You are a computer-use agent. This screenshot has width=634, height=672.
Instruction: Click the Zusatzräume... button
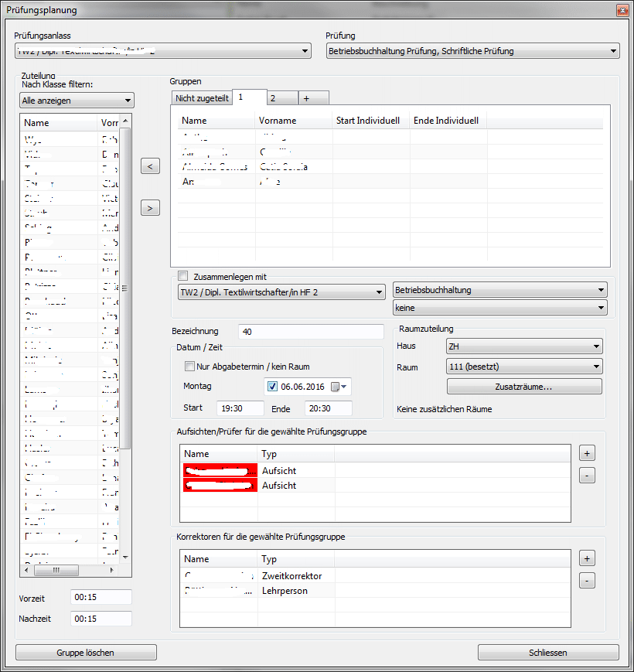523,387
